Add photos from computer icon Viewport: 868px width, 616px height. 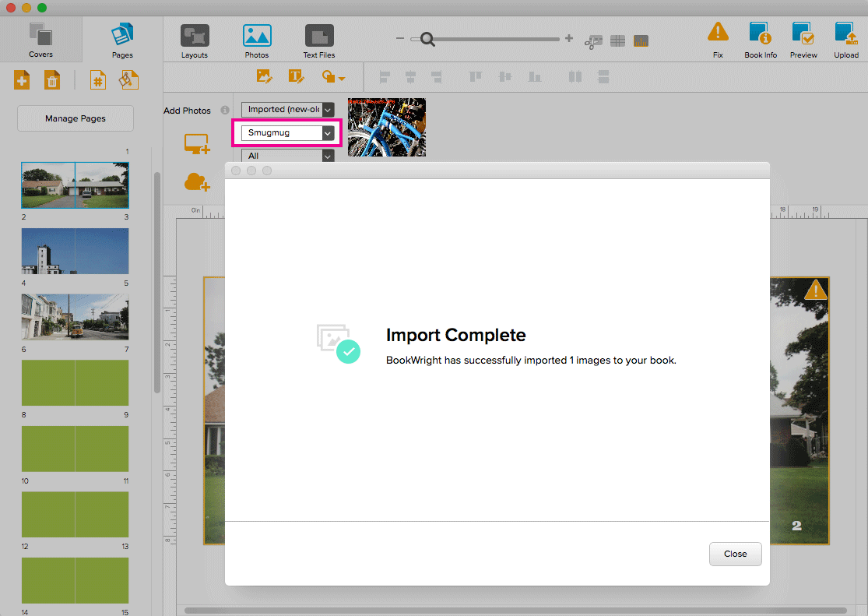[197, 144]
